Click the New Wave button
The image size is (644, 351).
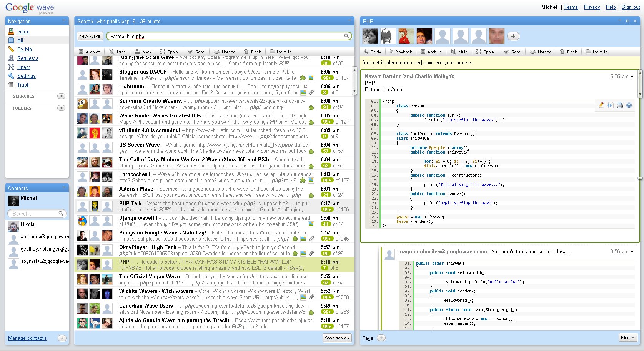(x=90, y=36)
